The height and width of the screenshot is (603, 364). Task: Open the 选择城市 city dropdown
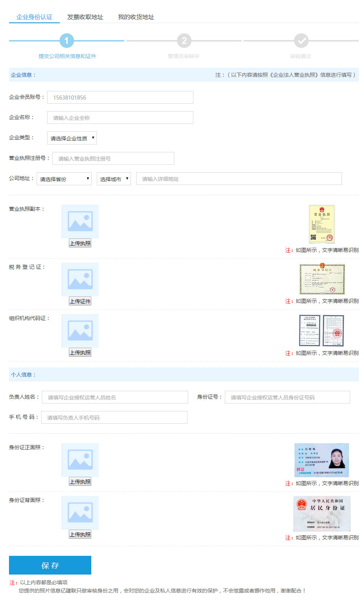pos(114,179)
